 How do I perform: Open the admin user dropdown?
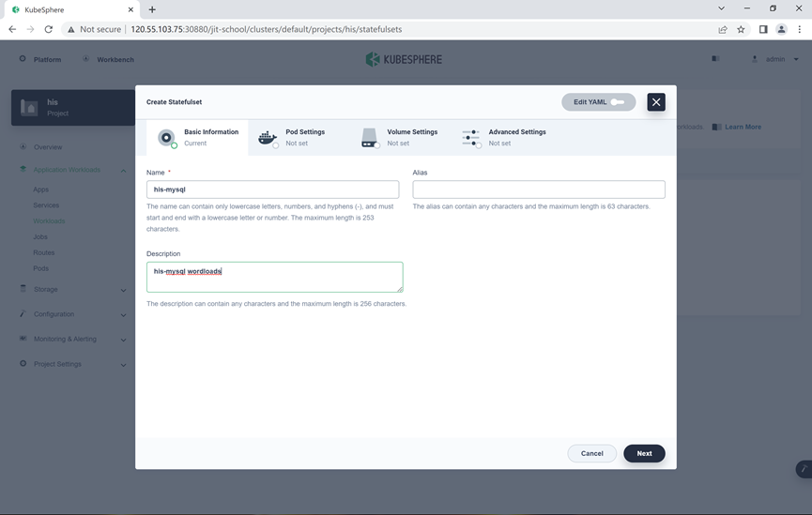pos(775,59)
